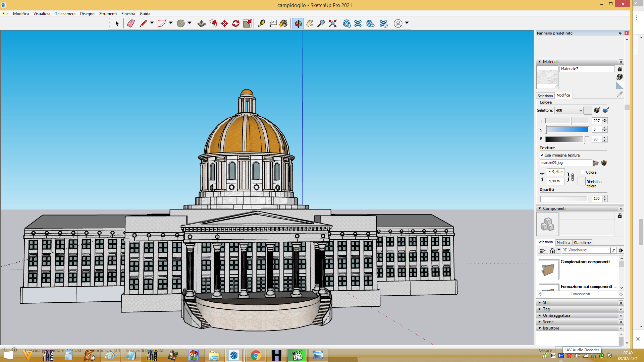Select the Eraser tool

pyautogui.click(x=131, y=23)
